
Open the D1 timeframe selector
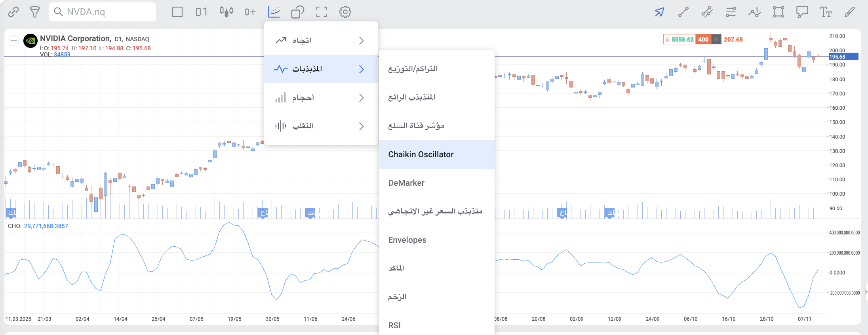pos(202,12)
